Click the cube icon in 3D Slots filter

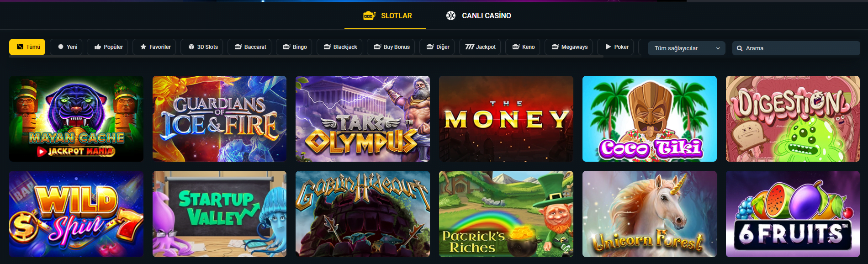[x=191, y=47]
